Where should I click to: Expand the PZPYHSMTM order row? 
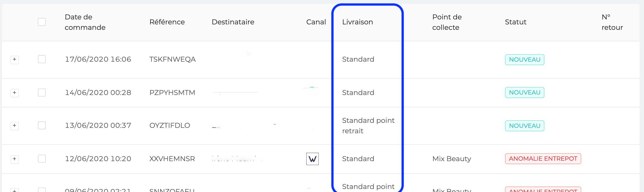tap(14, 93)
